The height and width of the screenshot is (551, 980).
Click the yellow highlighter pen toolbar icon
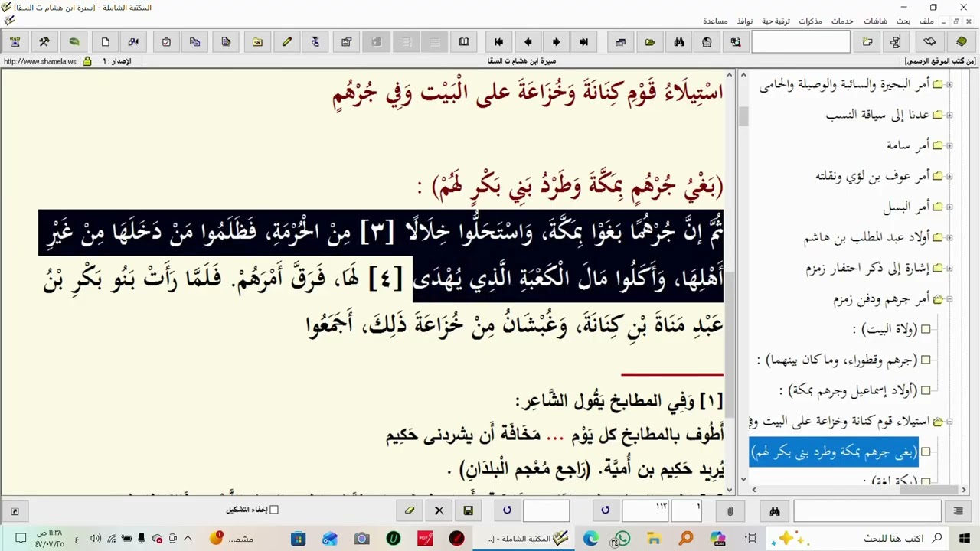[x=286, y=42]
